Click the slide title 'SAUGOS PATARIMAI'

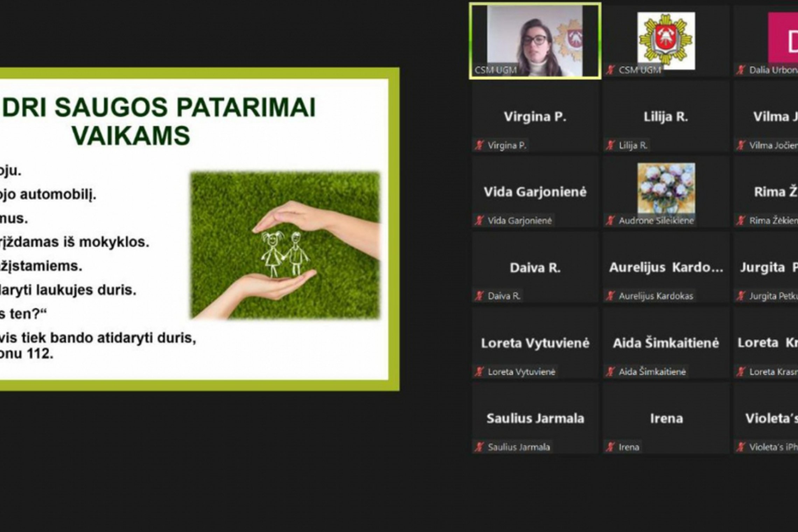185,107
